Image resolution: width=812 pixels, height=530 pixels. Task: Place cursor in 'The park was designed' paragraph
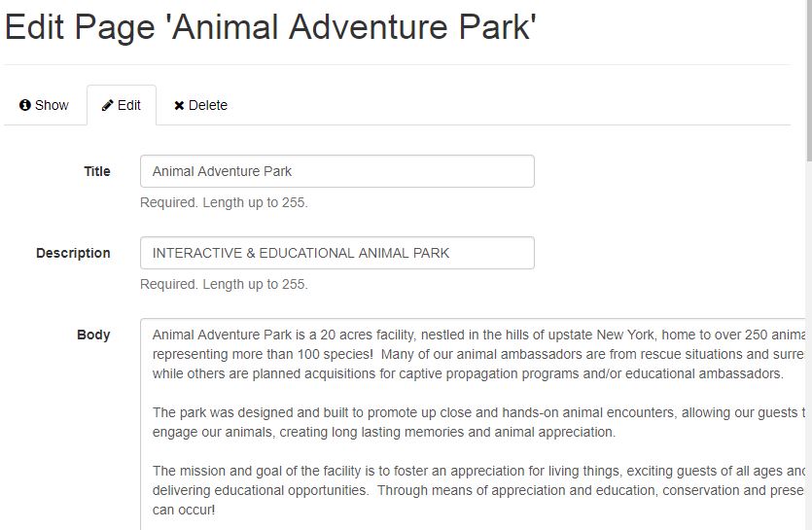pos(477,422)
